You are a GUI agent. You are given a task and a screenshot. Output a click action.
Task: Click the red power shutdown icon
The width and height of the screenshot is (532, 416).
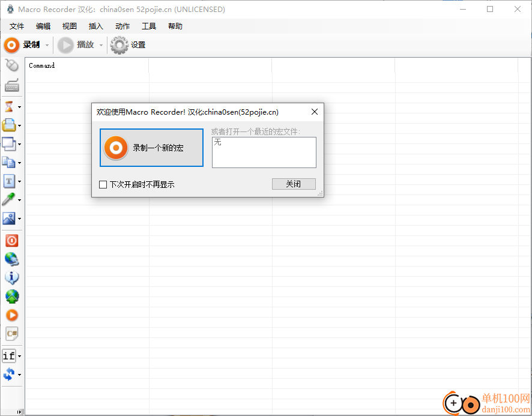pyautogui.click(x=12, y=241)
